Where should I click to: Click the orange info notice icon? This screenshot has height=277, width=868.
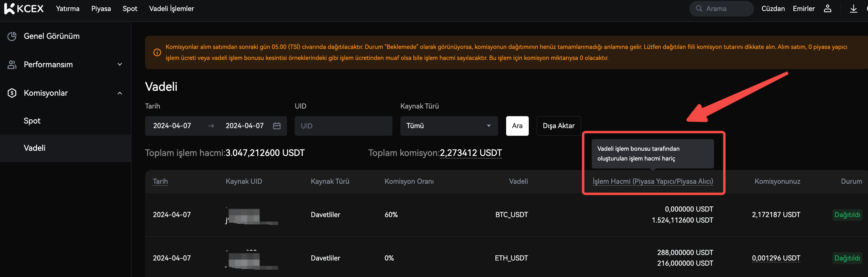pyautogui.click(x=157, y=53)
